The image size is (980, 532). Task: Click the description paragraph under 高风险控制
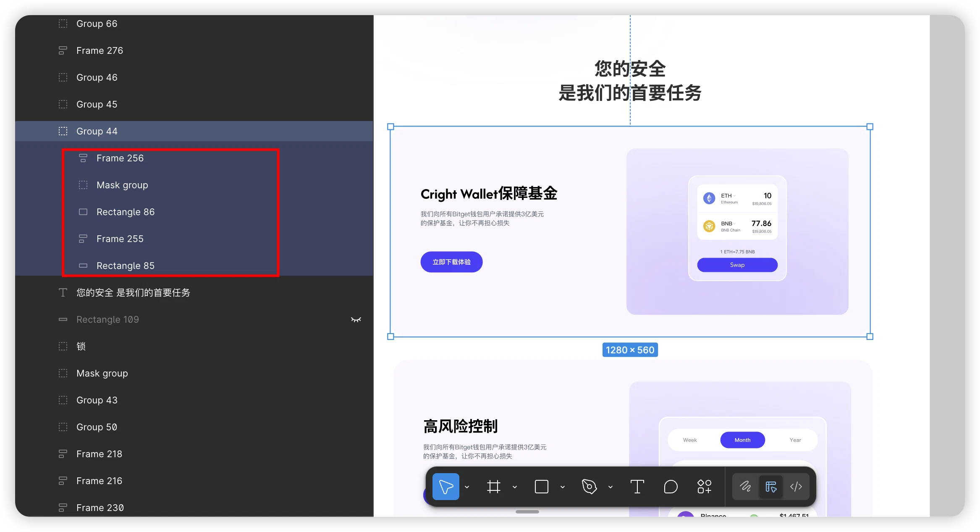[485, 452]
